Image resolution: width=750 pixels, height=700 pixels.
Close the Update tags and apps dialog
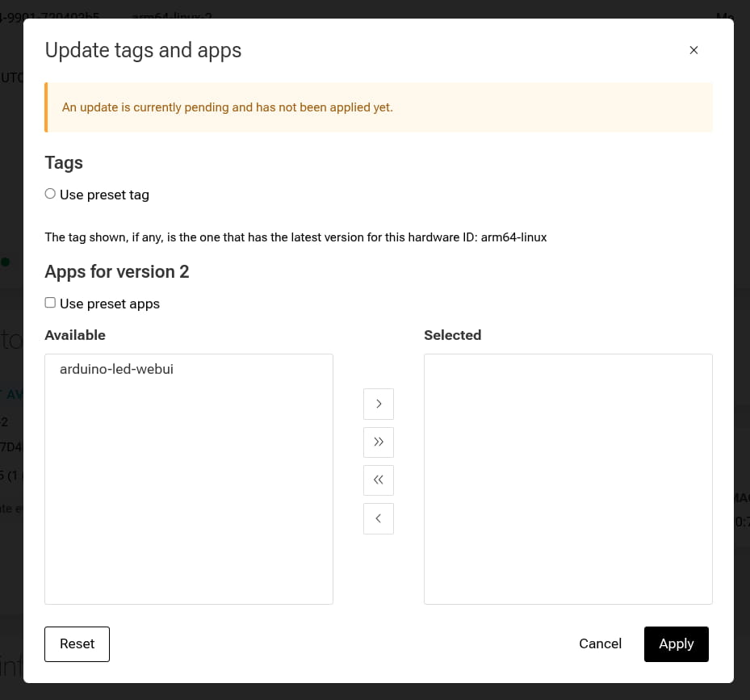pos(693,50)
